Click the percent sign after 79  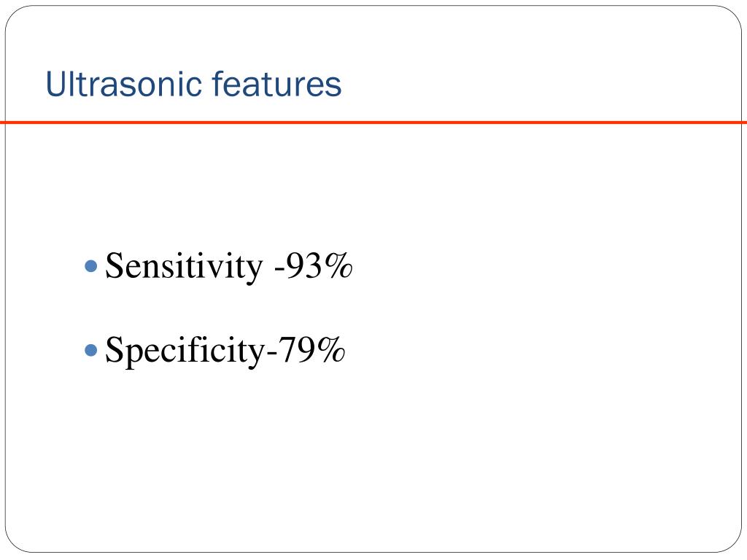click(332, 349)
